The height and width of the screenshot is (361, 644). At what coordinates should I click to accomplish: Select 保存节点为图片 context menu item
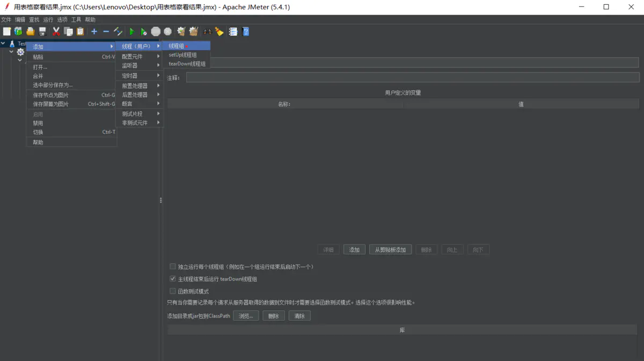tap(71, 95)
